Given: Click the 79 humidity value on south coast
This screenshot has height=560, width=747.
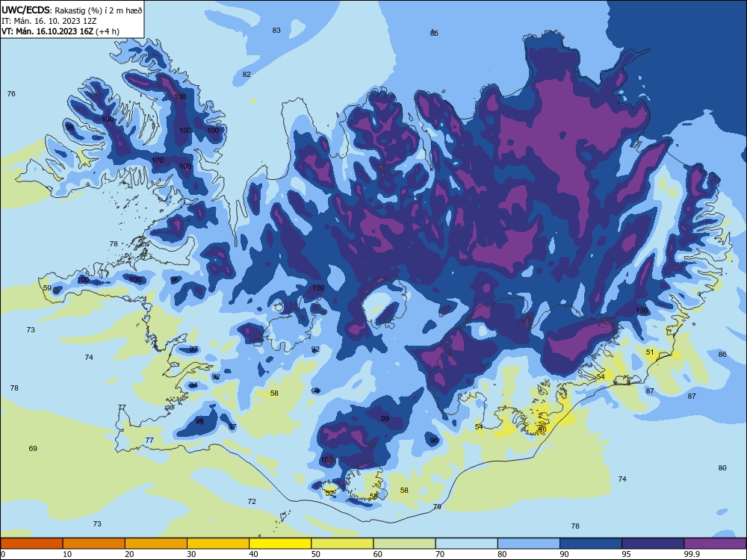Looking at the screenshot, I should pyautogui.click(x=437, y=507).
